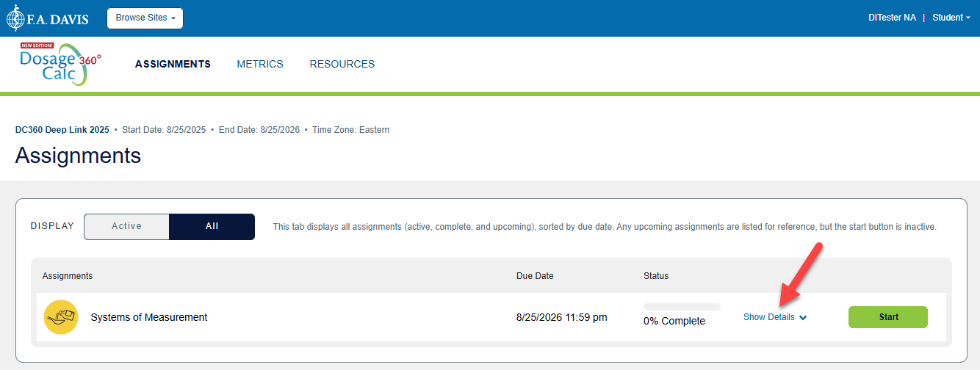The width and height of the screenshot is (980, 370).
Task: Open the Resources tab
Action: (x=342, y=64)
